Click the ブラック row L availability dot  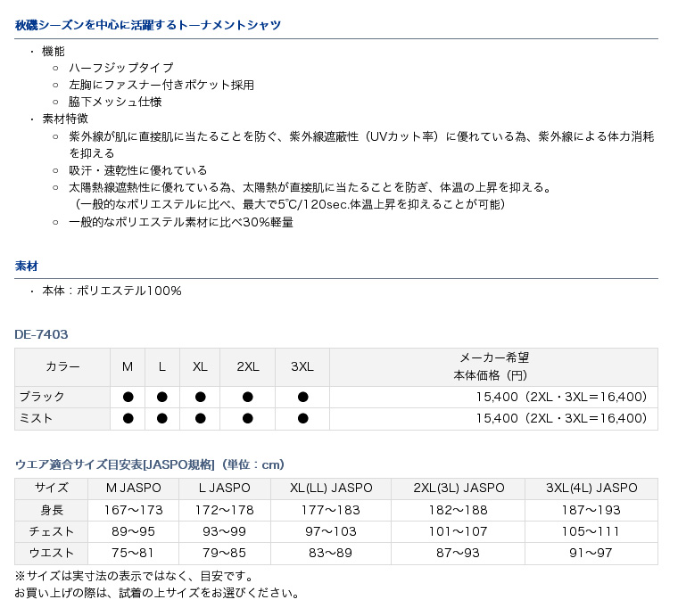162,397
